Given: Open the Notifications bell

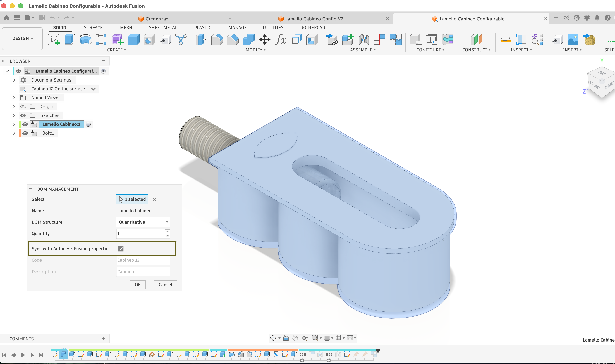Looking at the screenshot, I should [x=597, y=18].
